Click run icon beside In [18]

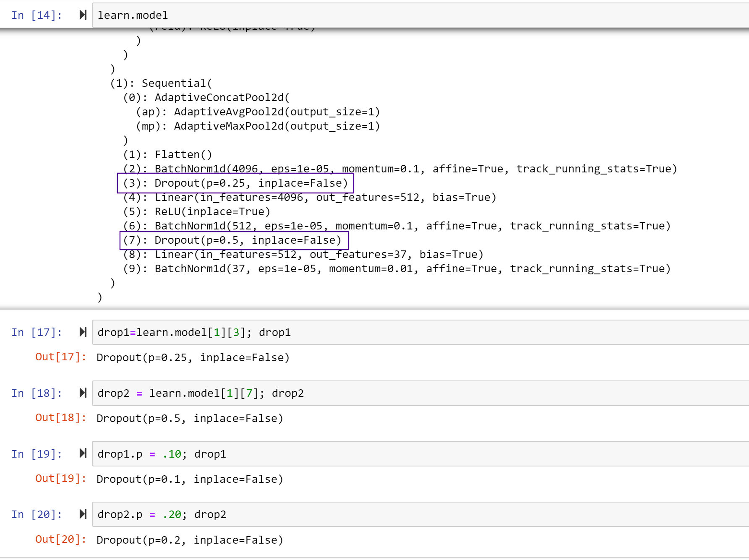coord(83,393)
